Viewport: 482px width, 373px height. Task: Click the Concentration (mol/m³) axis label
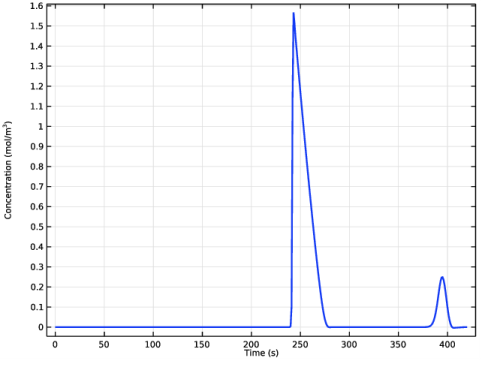[8, 170]
